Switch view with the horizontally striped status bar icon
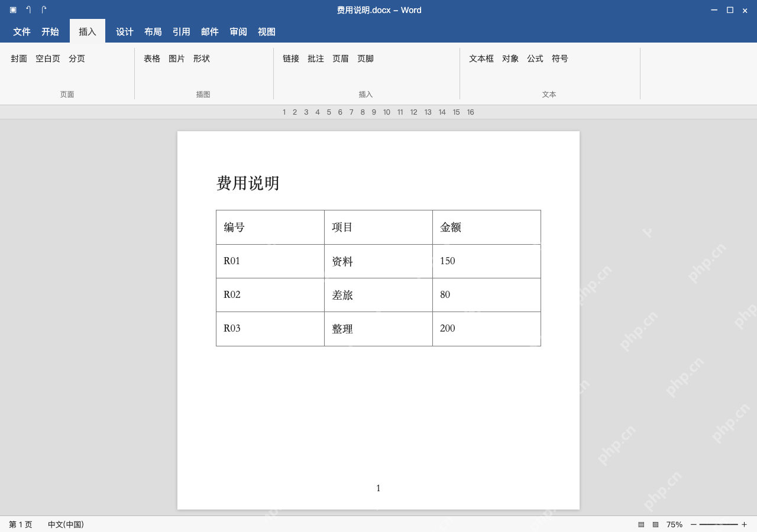This screenshot has width=757, height=532. 641,524
